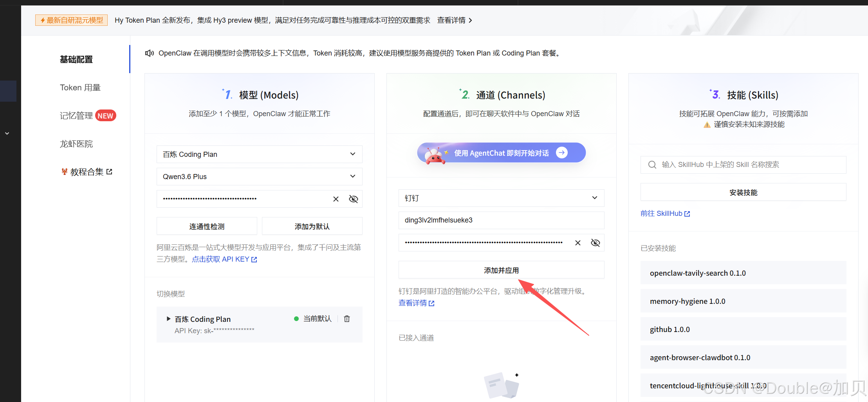
Task: Select the openclaw-tavily-search 0.1.0 skill
Action: pos(743,273)
